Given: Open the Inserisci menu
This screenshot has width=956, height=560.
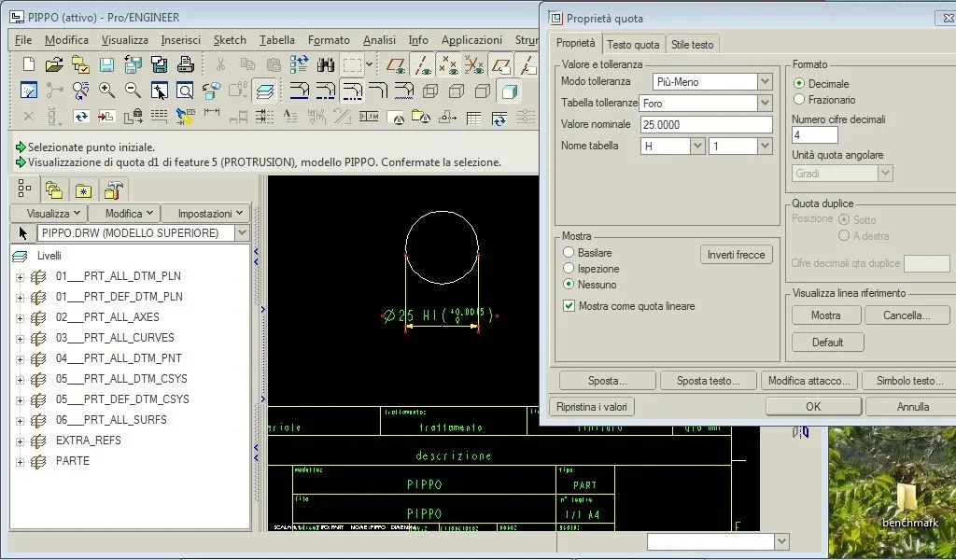Looking at the screenshot, I should pos(180,40).
